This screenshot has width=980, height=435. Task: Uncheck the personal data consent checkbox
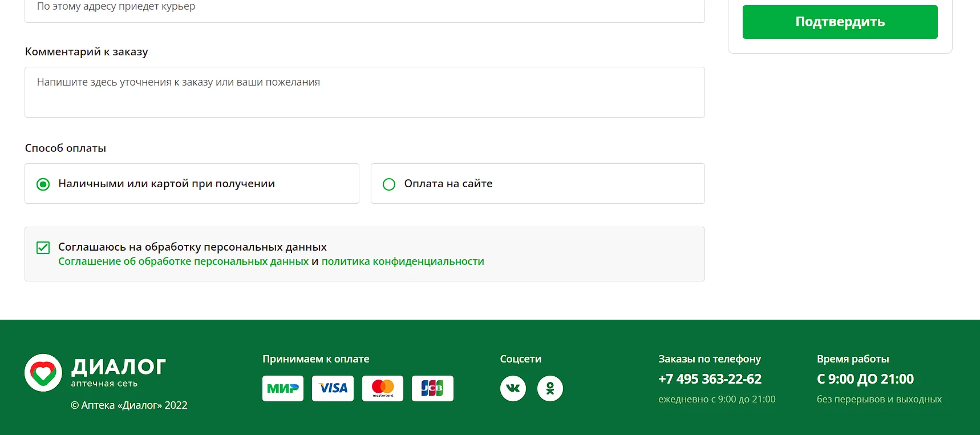pyautogui.click(x=43, y=248)
